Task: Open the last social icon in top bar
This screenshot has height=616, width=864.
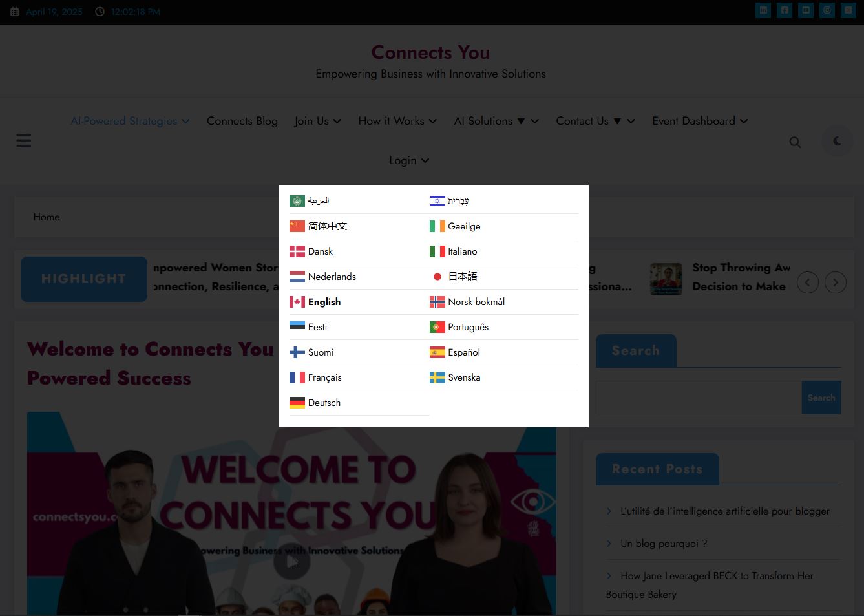Action: (848, 10)
